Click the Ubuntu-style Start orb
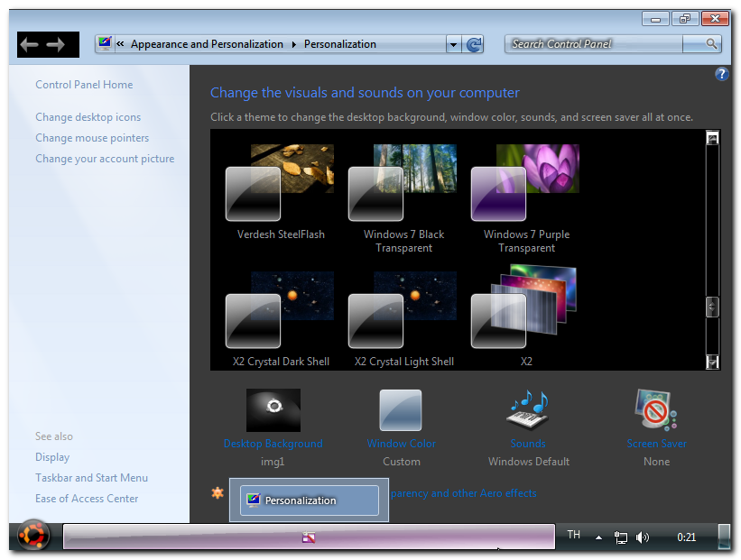741x560 pixels. [32, 536]
